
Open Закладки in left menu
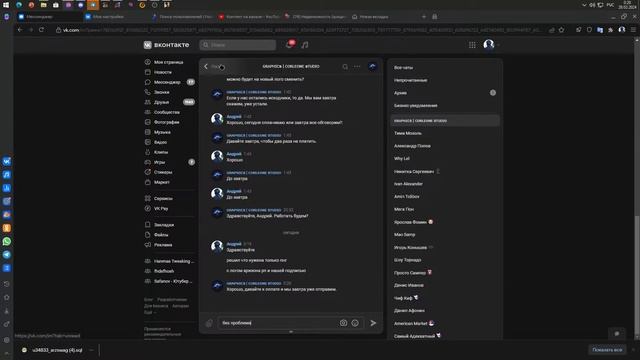pyautogui.click(x=164, y=225)
